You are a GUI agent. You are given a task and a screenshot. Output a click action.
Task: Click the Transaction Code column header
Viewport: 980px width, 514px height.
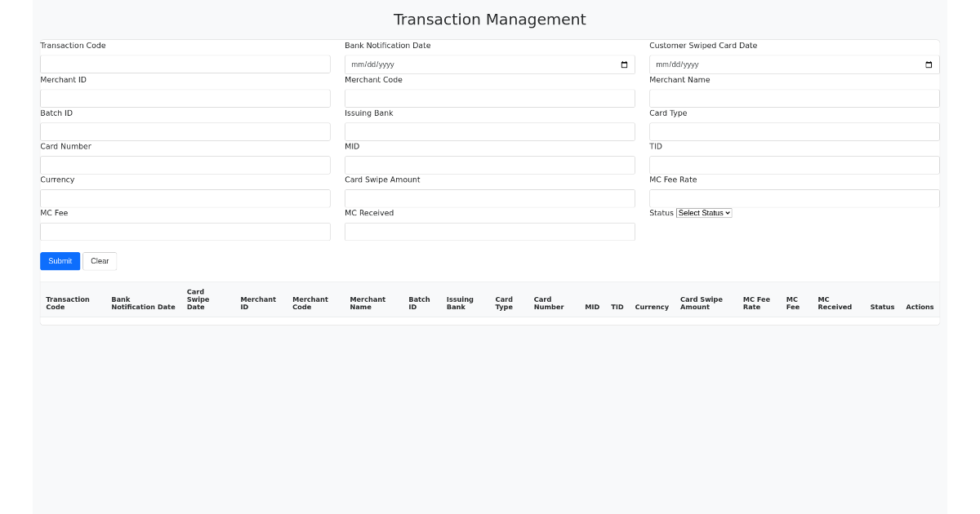click(x=67, y=303)
